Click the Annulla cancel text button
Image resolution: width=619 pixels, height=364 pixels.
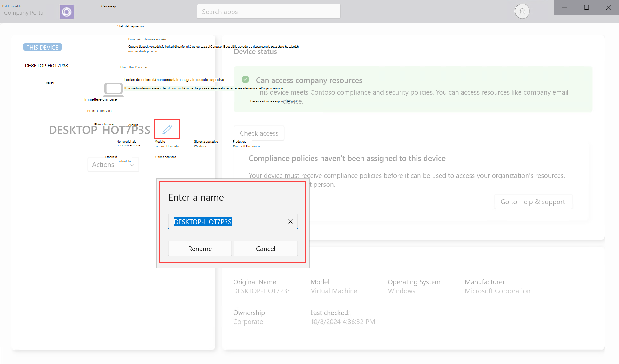click(134, 124)
